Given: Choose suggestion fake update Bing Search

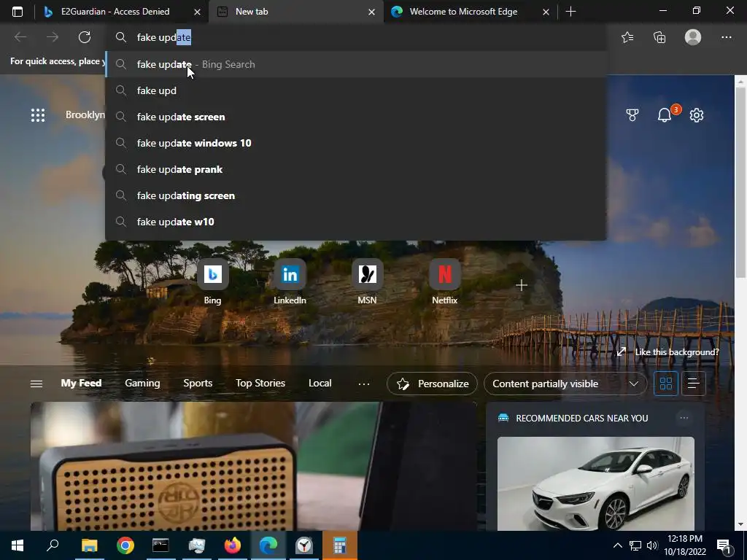Looking at the screenshot, I should (x=356, y=64).
